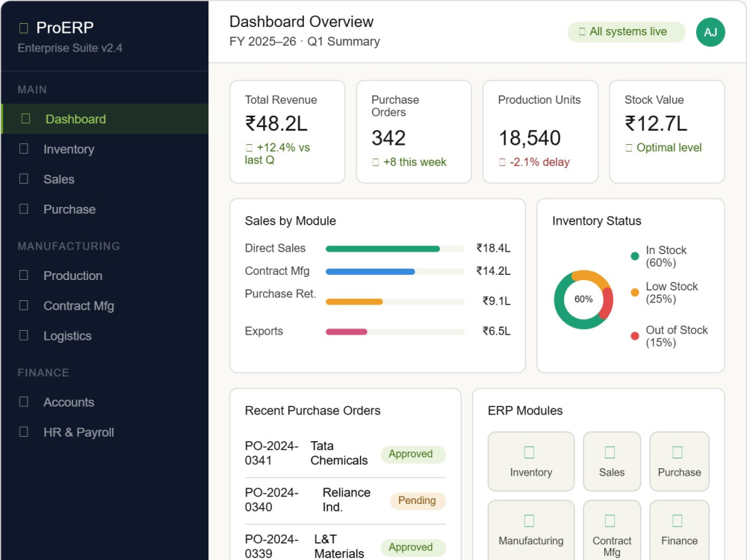The width and height of the screenshot is (747, 560).
Task: Click the Reliance Ind. supplier name
Action: point(347,500)
